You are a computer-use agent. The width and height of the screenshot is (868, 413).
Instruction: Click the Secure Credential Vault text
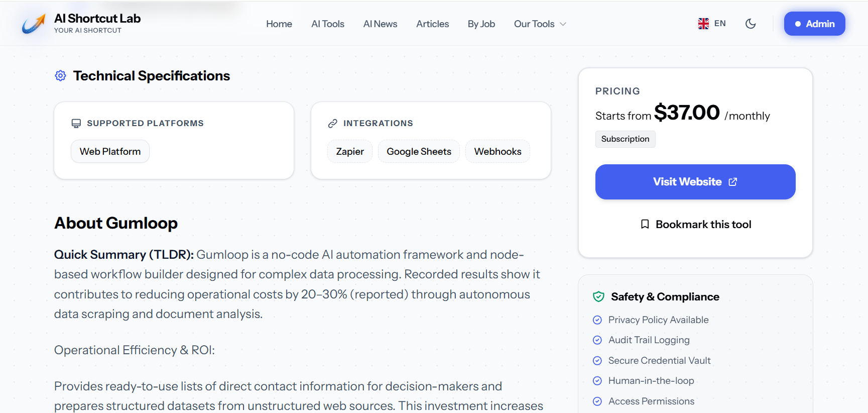click(660, 361)
